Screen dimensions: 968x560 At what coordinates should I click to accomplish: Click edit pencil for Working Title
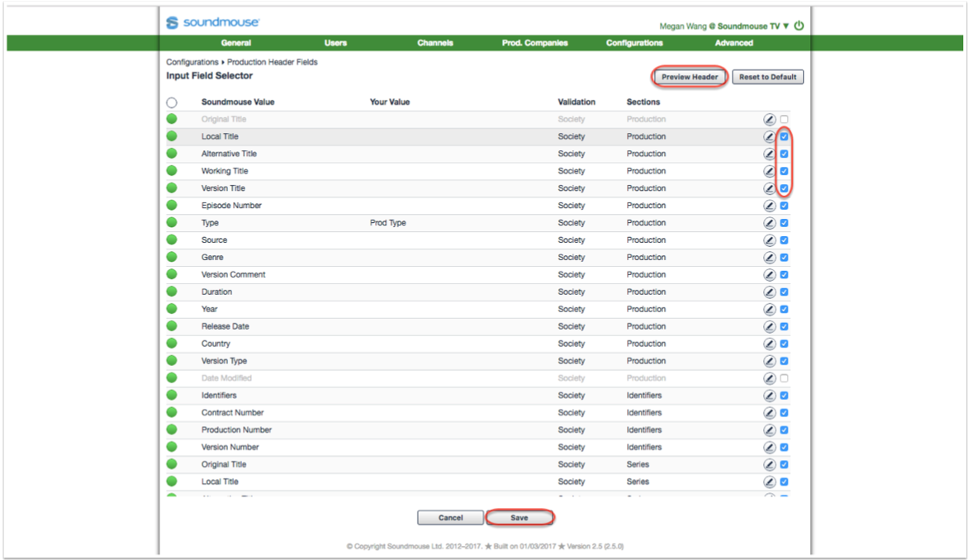[x=769, y=171]
